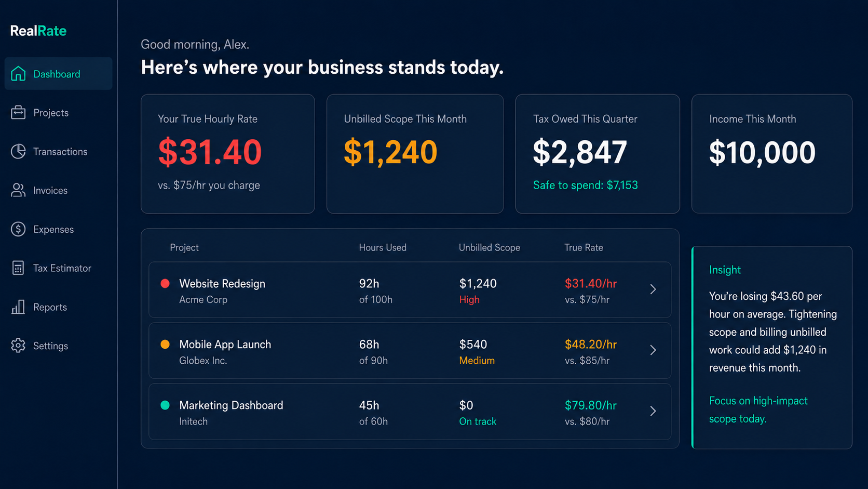868x489 pixels.
Task: Select the Tax Estimator calculator icon
Action: 18,268
